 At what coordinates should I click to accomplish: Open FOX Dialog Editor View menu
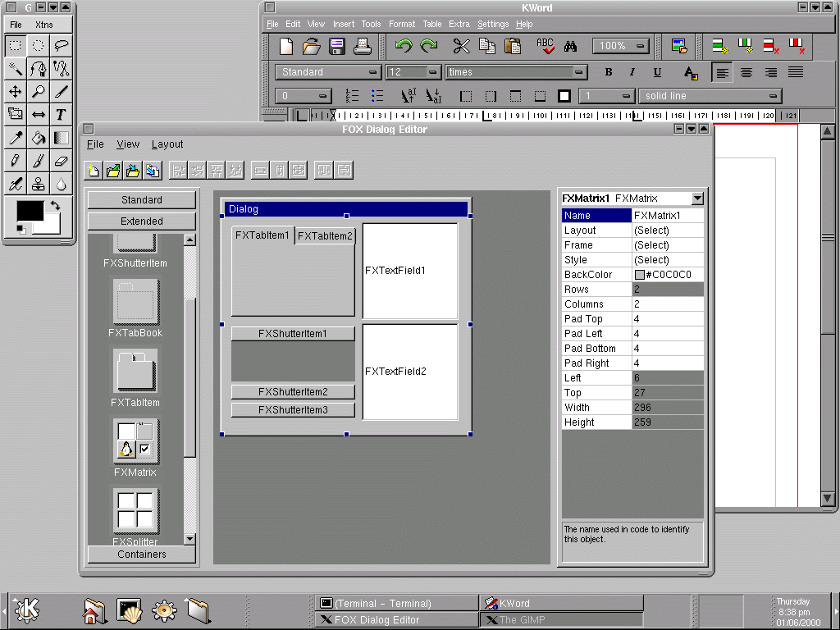click(x=128, y=144)
